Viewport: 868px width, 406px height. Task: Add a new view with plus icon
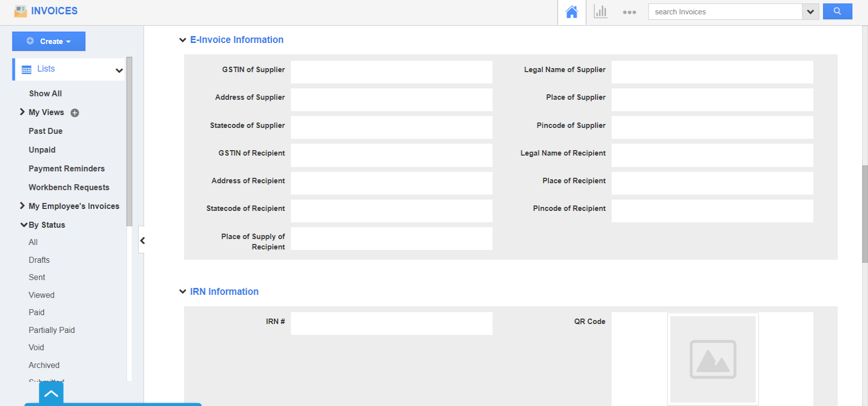coord(75,113)
